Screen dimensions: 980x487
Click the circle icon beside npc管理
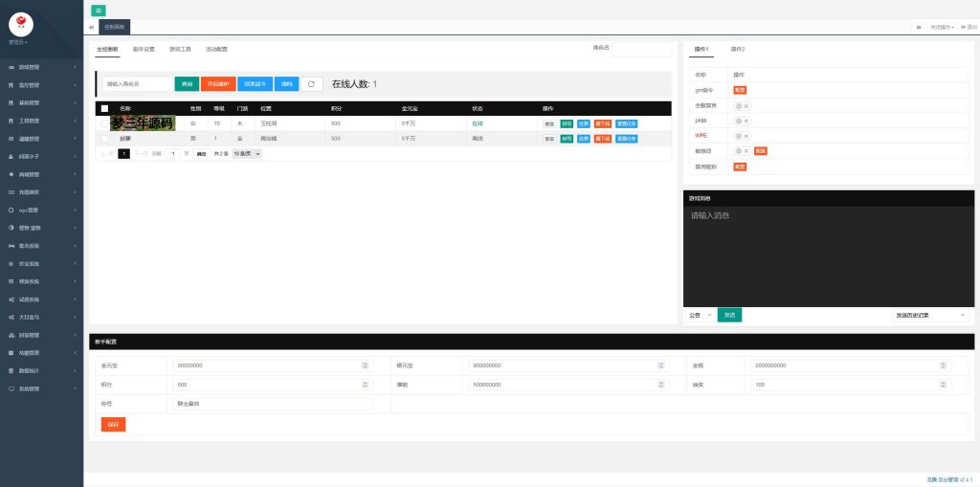click(x=11, y=210)
